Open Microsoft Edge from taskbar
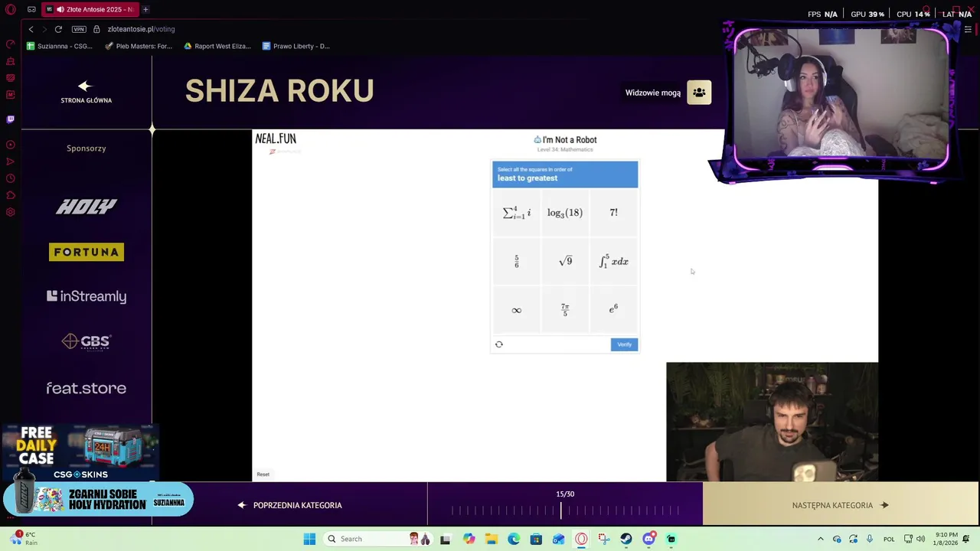This screenshot has width=980, height=551. pos(514,539)
